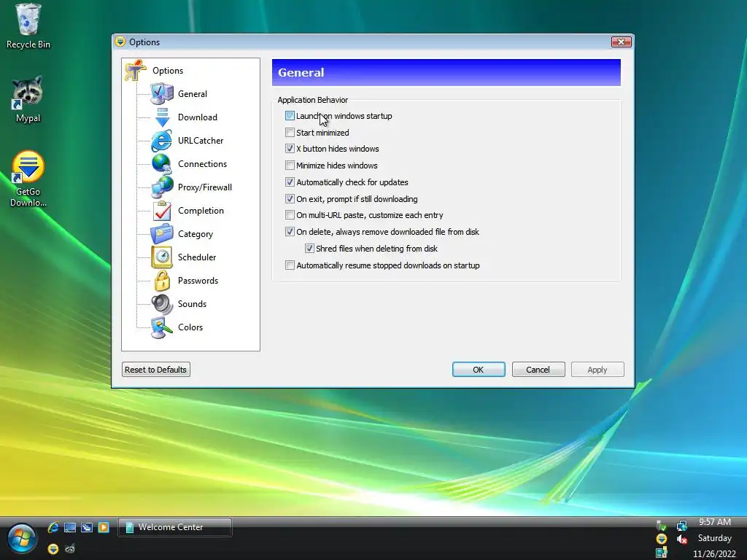
Task: Click the safely remove hardware tray icon
Action: click(661, 526)
